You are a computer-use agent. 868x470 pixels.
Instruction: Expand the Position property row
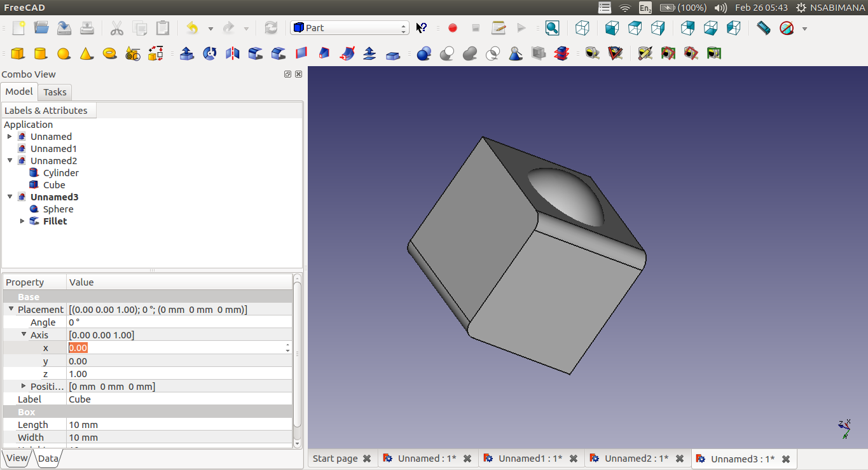click(x=24, y=386)
